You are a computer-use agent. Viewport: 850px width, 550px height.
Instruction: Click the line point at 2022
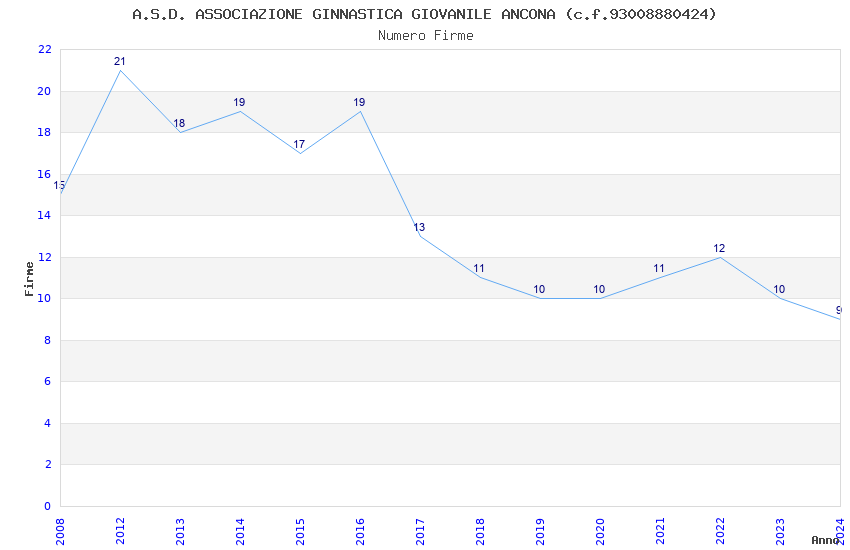[x=720, y=257]
